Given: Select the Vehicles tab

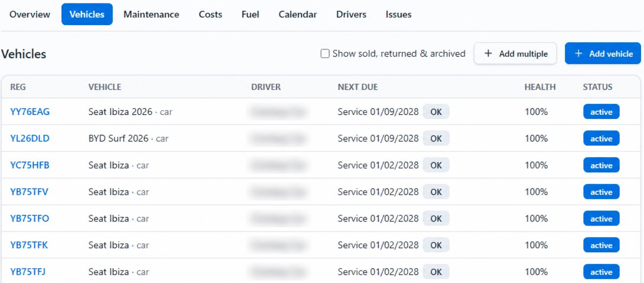Looking at the screenshot, I should coord(87,14).
